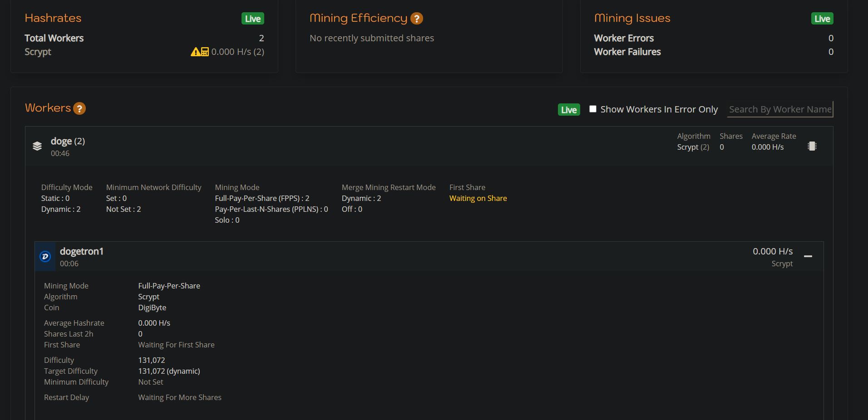The image size is (868, 420).
Task: Click the No recently submitted shares message
Action: pyautogui.click(x=372, y=38)
